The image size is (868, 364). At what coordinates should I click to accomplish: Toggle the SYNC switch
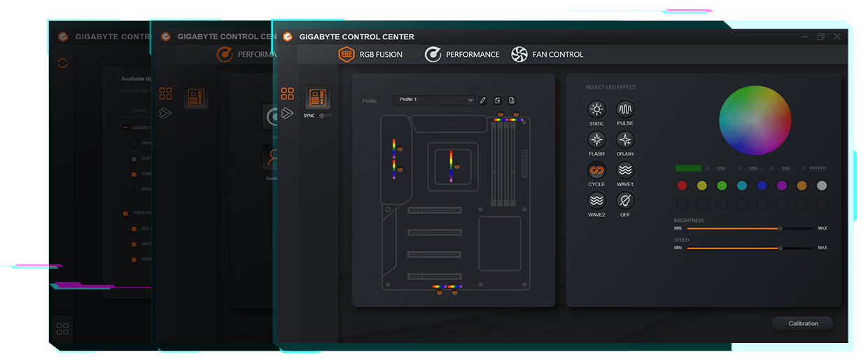pyautogui.click(x=324, y=115)
